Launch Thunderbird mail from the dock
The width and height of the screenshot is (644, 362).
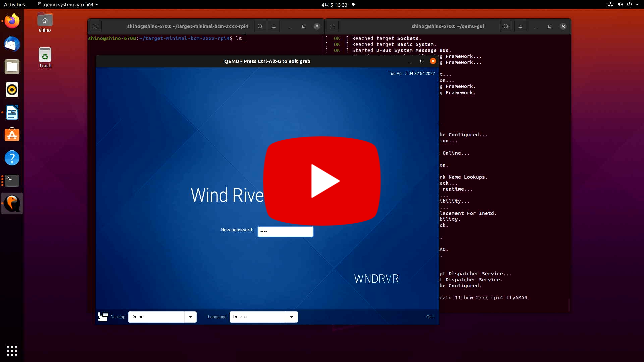[x=12, y=44]
